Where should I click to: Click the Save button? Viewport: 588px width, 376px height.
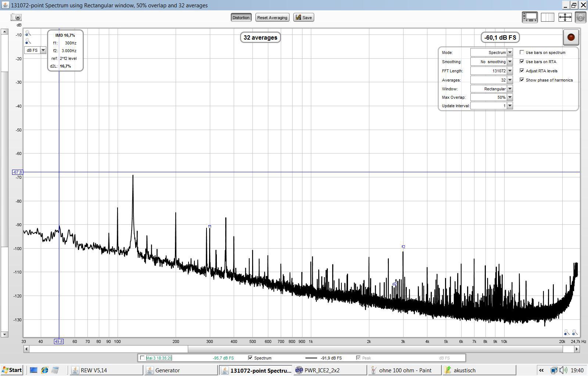click(x=304, y=18)
